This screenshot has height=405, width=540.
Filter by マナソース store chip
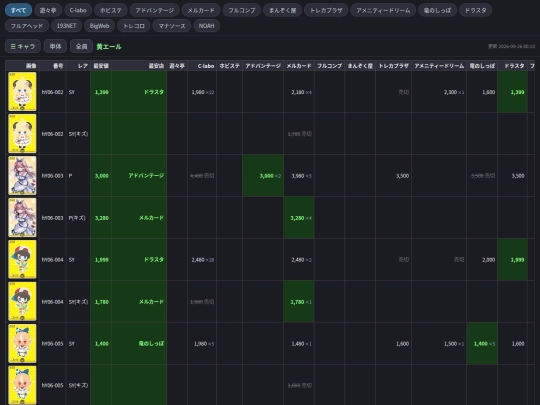[172, 25]
